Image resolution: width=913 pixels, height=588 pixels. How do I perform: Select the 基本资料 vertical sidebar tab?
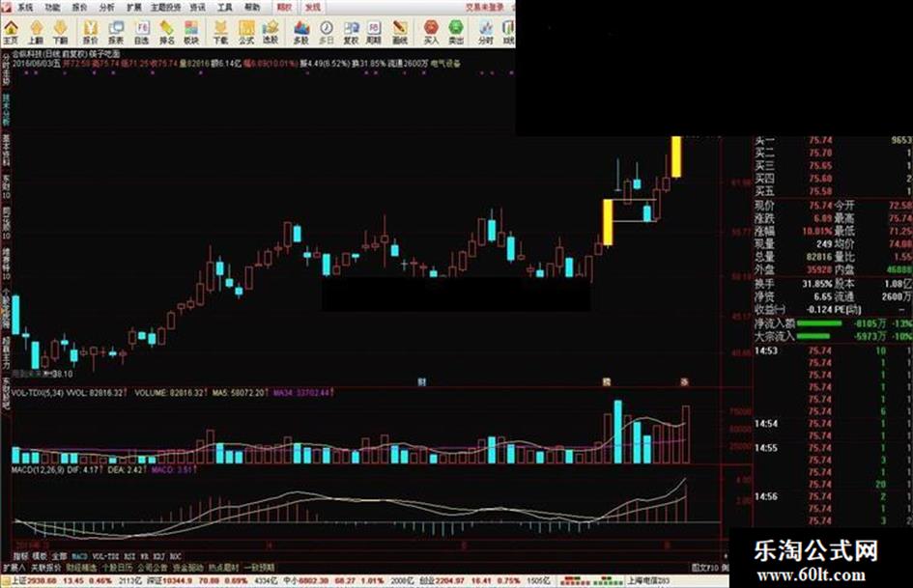pyautogui.click(x=6, y=149)
